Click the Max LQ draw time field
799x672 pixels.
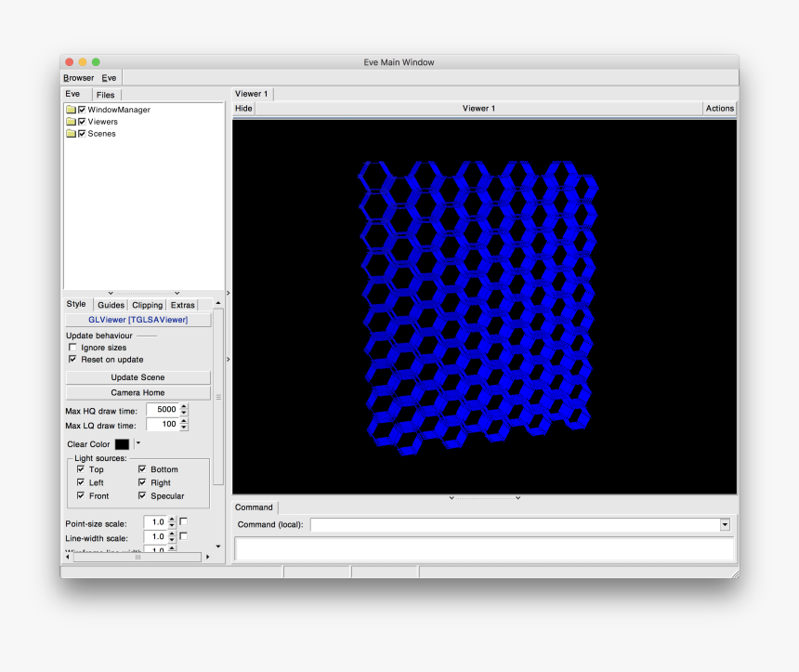(163, 424)
